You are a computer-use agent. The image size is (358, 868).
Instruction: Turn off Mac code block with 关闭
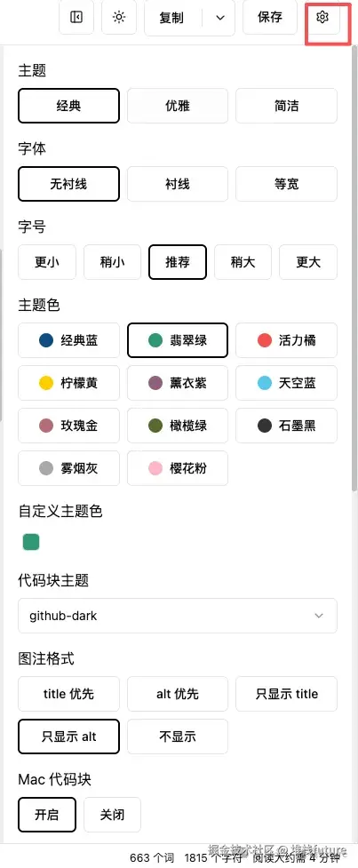[x=112, y=815]
